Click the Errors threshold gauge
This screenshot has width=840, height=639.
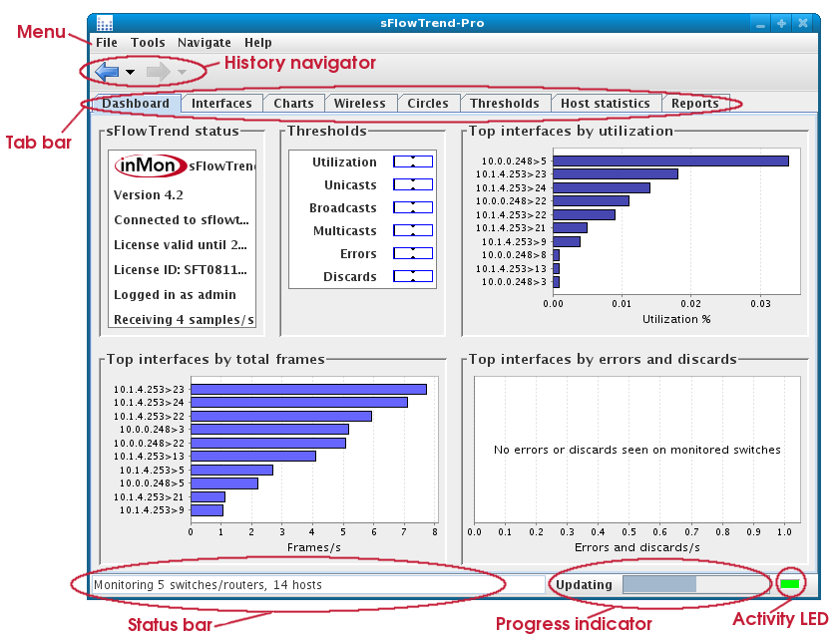tap(413, 253)
